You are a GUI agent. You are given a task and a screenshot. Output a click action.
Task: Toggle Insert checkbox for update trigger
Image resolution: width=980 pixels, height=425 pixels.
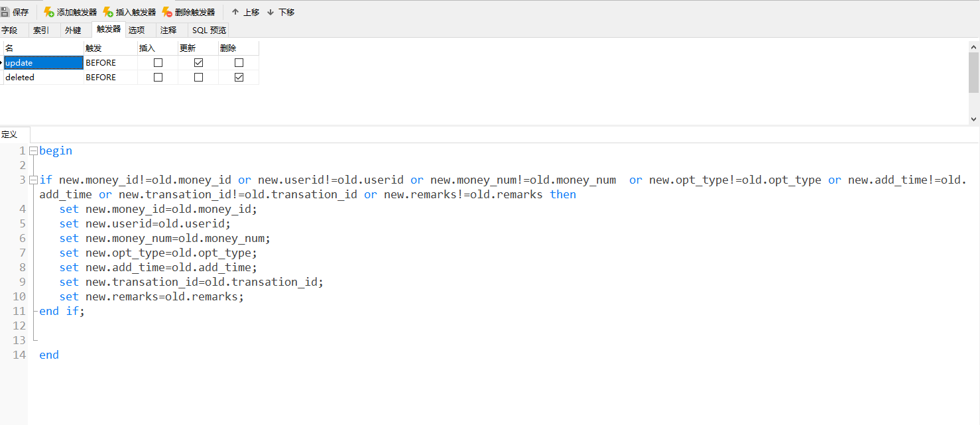158,63
